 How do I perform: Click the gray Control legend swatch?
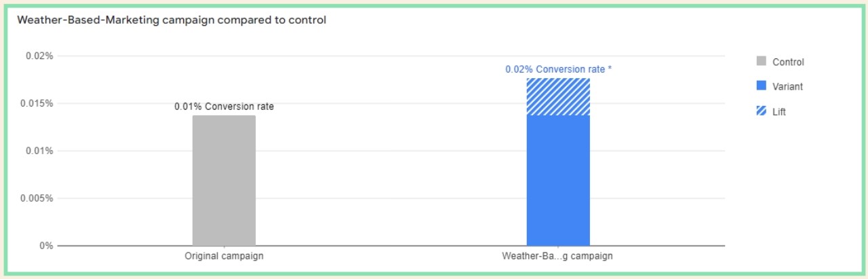pyautogui.click(x=761, y=62)
